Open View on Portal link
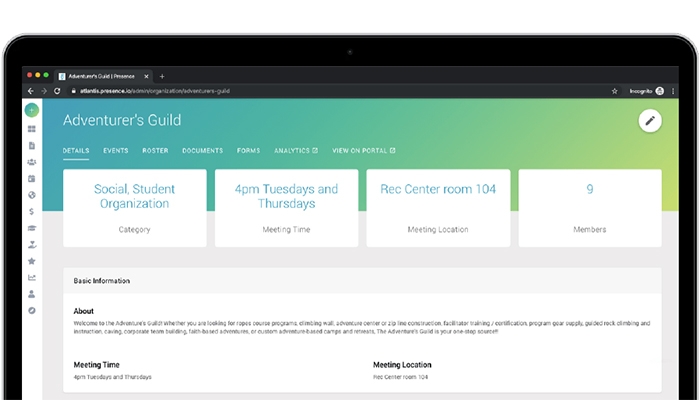 pos(364,151)
